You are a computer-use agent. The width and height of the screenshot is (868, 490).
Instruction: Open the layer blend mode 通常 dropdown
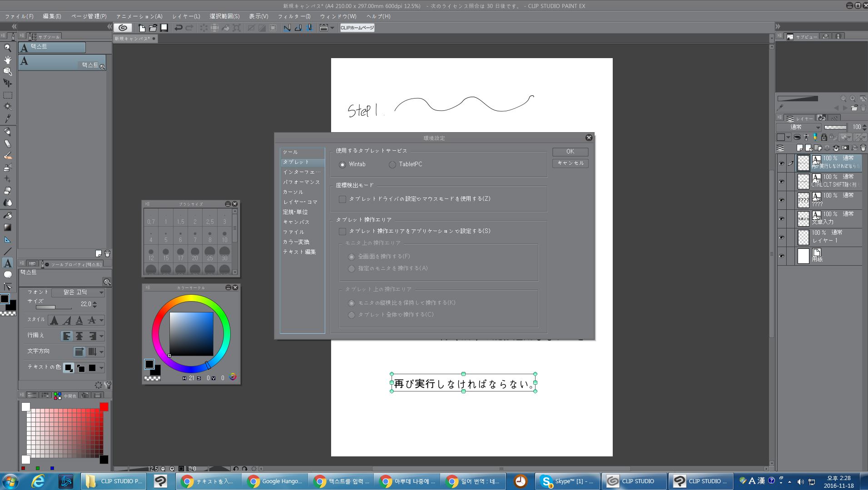point(799,127)
